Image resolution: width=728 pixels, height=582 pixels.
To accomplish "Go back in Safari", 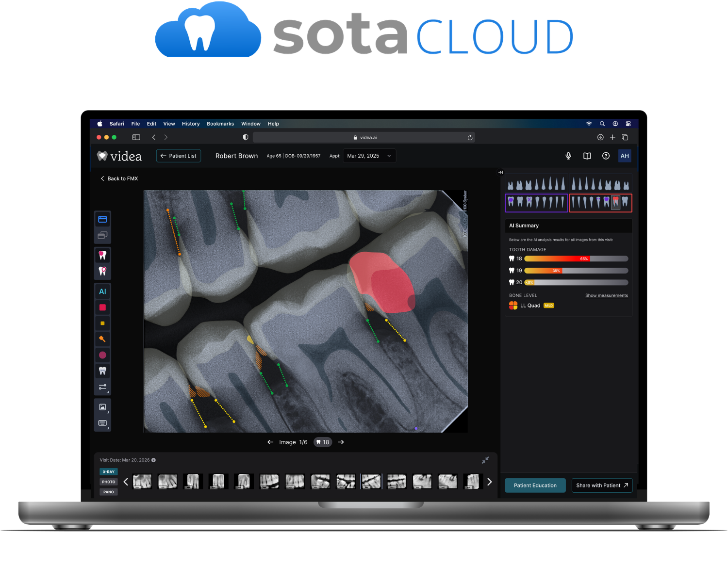I will [154, 137].
